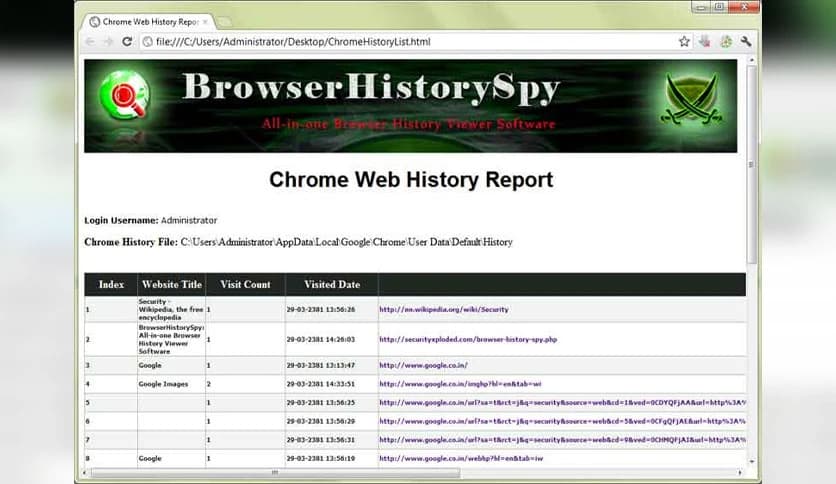Click the Chrome Web History Report heading
This screenshot has height=484, width=836.
click(x=411, y=180)
